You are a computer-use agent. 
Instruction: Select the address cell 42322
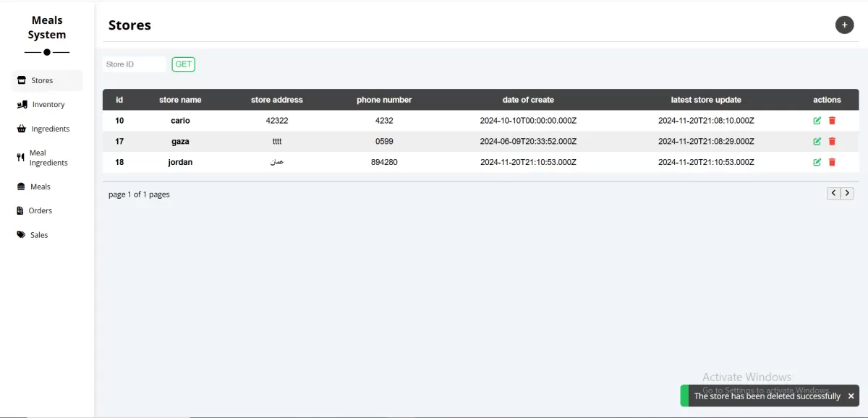click(277, 121)
